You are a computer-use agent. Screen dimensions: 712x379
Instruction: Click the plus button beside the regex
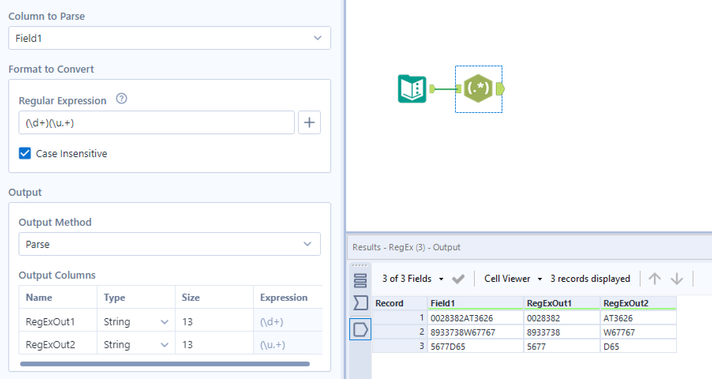point(309,123)
